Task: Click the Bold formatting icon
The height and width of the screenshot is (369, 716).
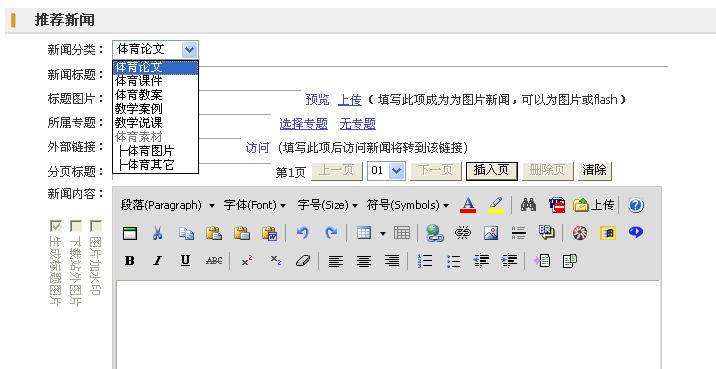Action: 130,261
